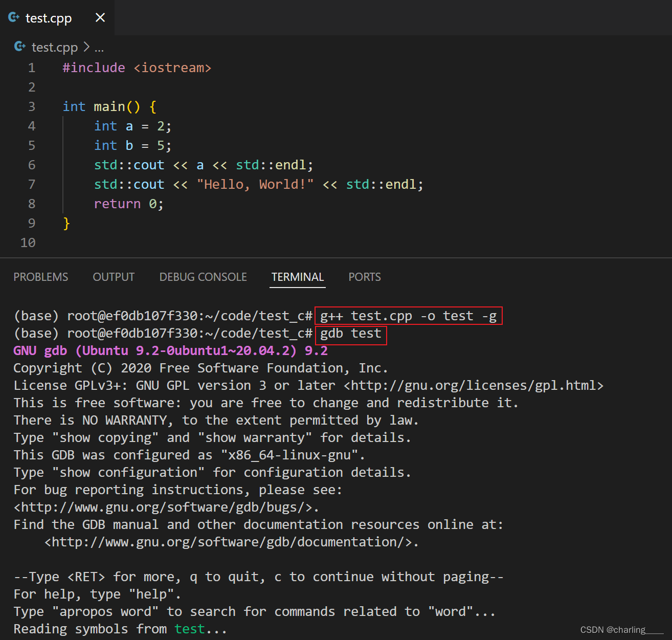Switch to the OUTPUT panel tab
This screenshot has height=640, width=672.
pos(114,277)
